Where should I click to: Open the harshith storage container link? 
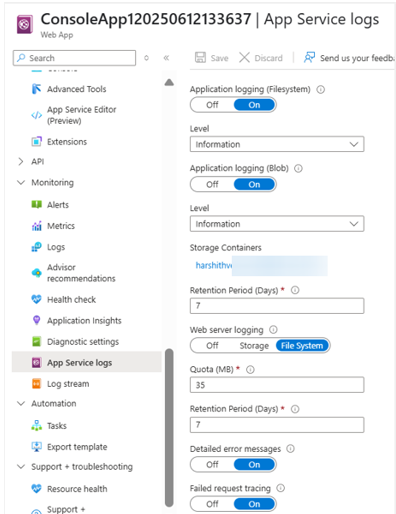[x=214, y=265]
